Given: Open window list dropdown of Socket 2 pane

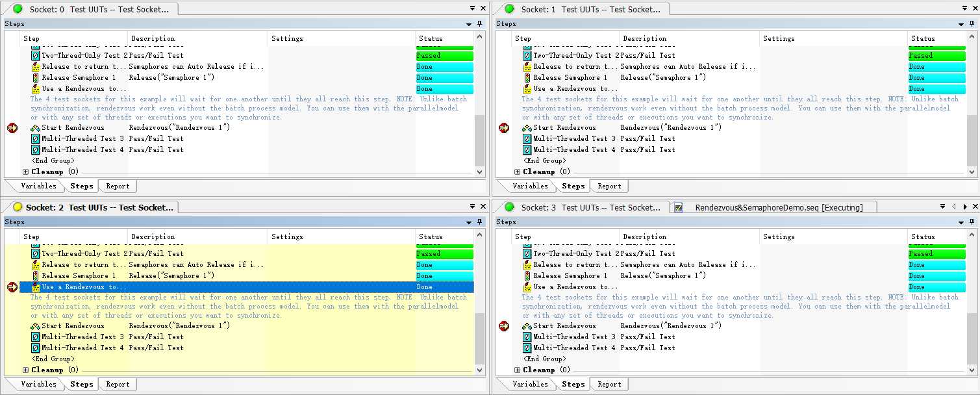Looking at the screenshot, I should [473, 207].
